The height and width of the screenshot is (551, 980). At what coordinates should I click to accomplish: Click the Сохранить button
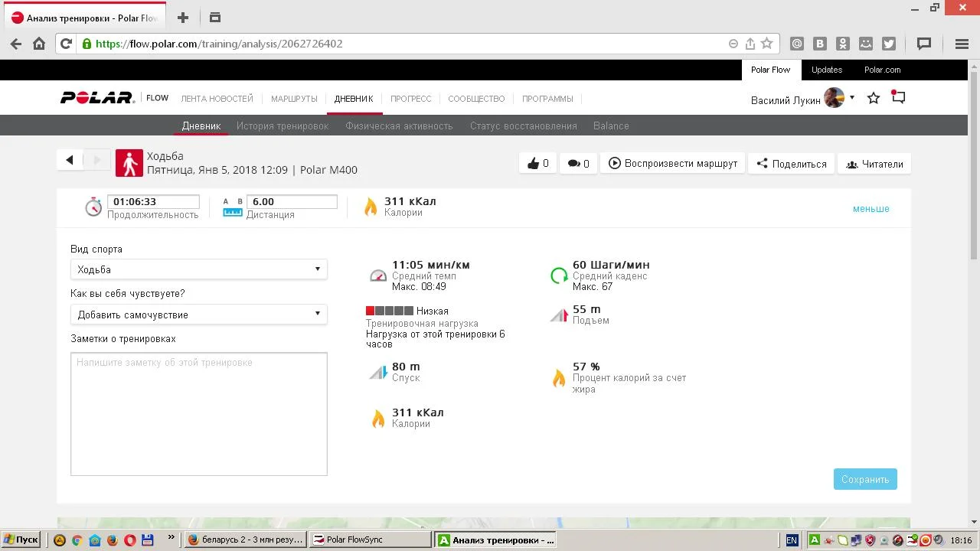tap(865, 479)
